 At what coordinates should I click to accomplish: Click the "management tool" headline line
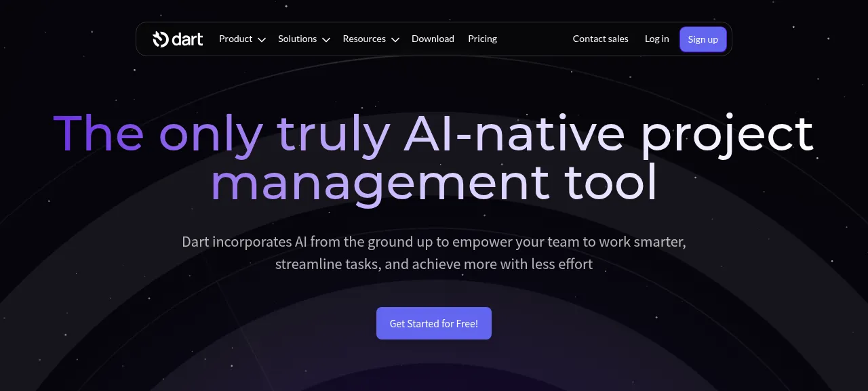[434, 183]
